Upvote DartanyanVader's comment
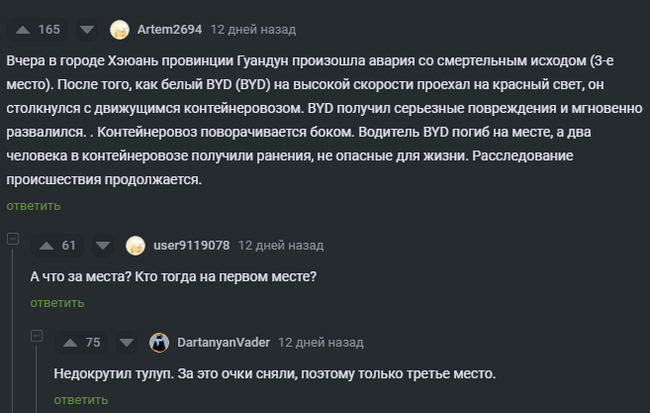Viewport: 650px width, 413px height. tap(70, 342)
